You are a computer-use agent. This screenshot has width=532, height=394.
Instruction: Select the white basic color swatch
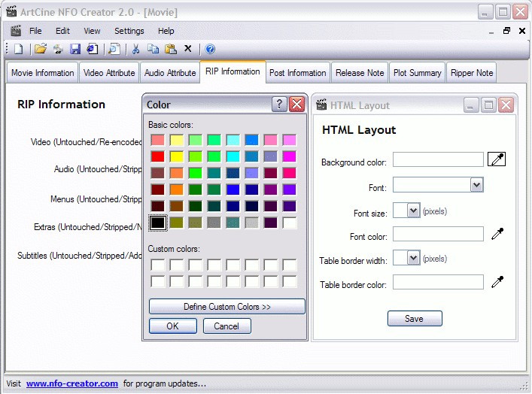(x=290, y=223)
